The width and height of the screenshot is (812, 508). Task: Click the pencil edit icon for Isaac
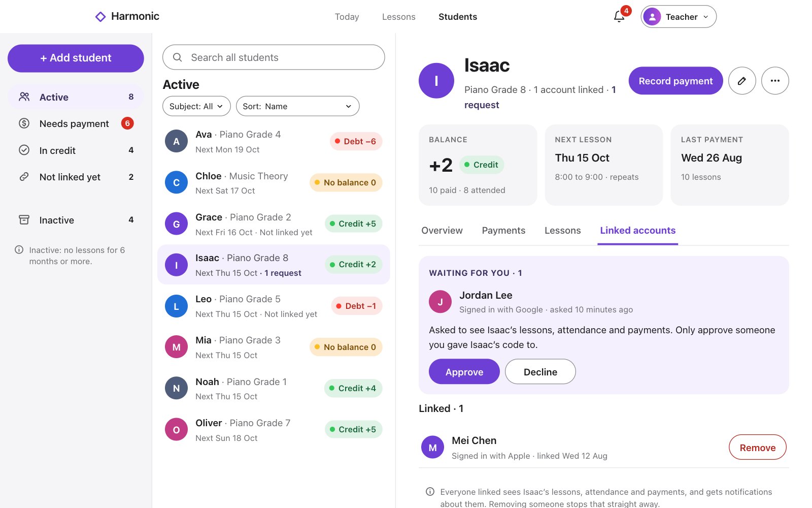click(x=741, y=81)
